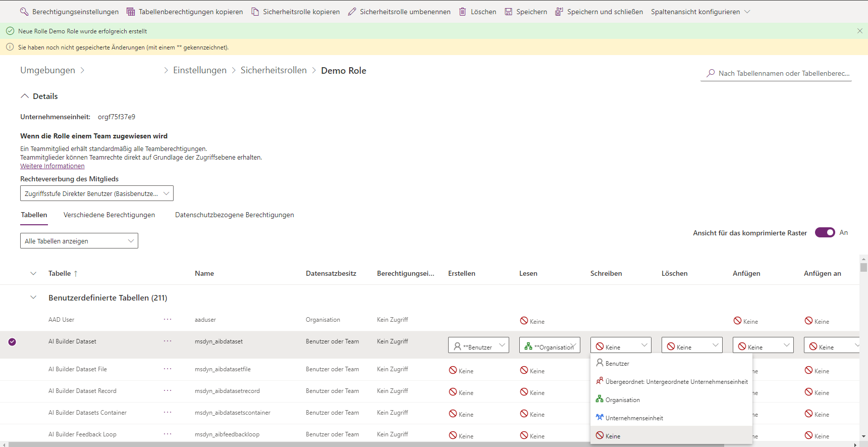The width and height of the screenshot is (868, 447).
Task: Click AI Builder Dataset Record Erstellen Keine
Action: tap(461, 392)
